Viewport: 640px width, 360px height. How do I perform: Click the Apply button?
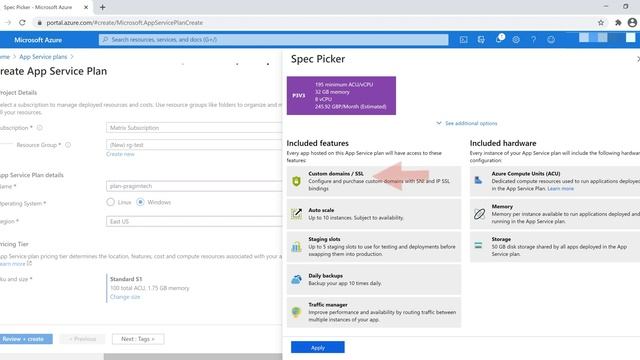click(318, 347)
